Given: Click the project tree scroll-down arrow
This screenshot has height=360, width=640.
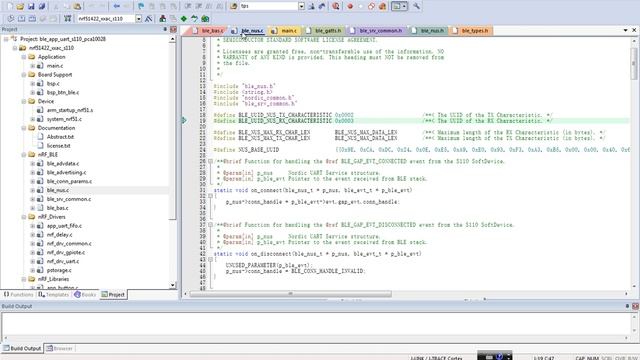Looking at the screenshot, I should click(x=173, y=285).
